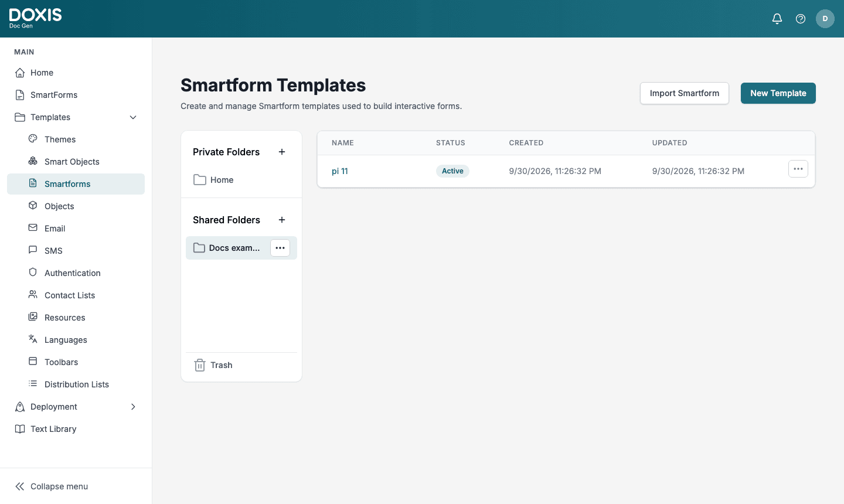Click the NAME column header
844x504 pixels.
[x=343, y=143]
